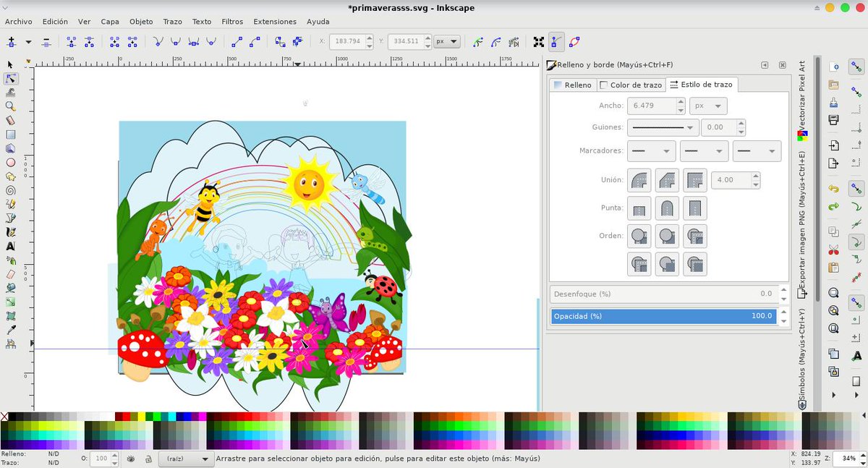
Task: Click Show transformation handles icon
Action: [538, 41]
